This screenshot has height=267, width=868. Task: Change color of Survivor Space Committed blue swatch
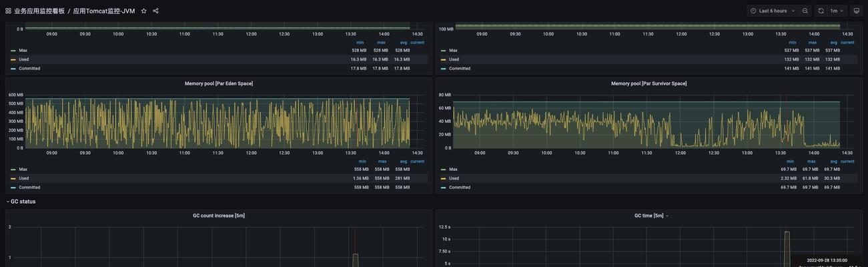pos(444,188)
